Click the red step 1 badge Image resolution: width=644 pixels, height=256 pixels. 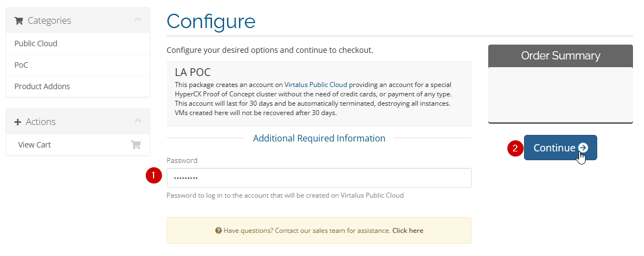point(153,176)
